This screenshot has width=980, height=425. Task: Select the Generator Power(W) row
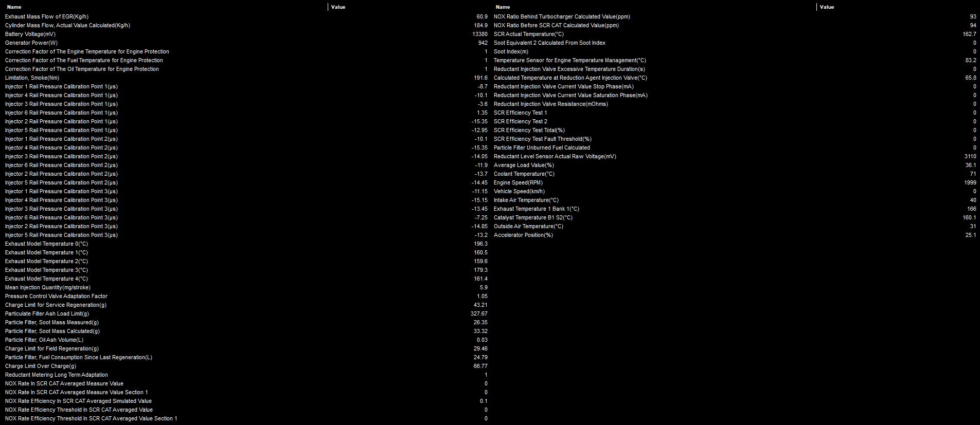coord(246,43)
